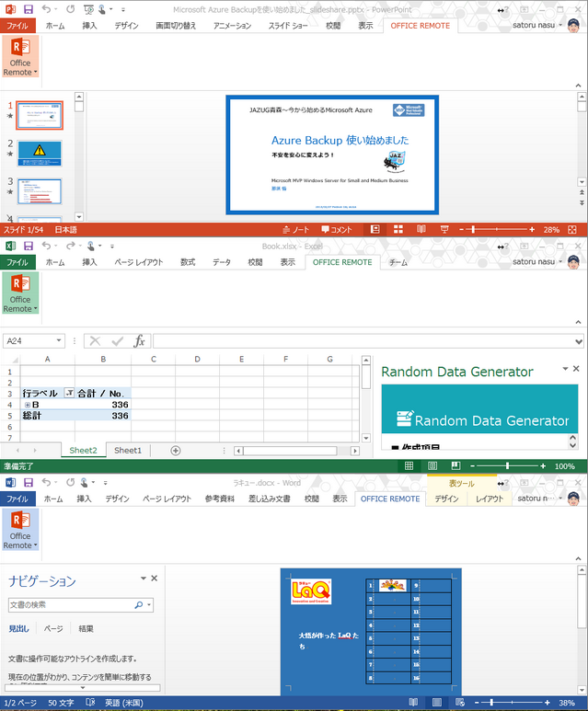Start PowerPoint slide show from status bar
The width and height of the screenshot is (588, 711).
pos(444,229)
